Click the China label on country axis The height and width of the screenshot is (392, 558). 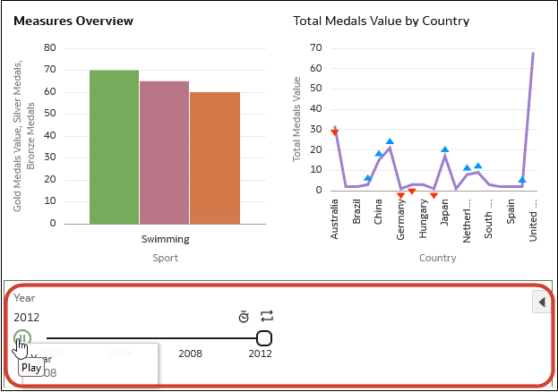(x=378, y=211)
